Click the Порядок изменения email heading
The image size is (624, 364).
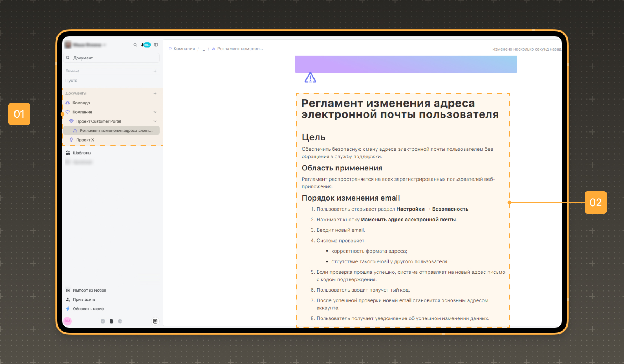click(x=351, y=198)
